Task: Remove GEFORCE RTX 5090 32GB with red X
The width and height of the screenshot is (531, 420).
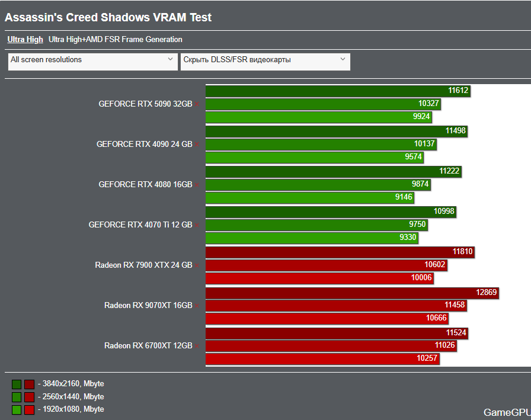Action: (x=197, y=104)
